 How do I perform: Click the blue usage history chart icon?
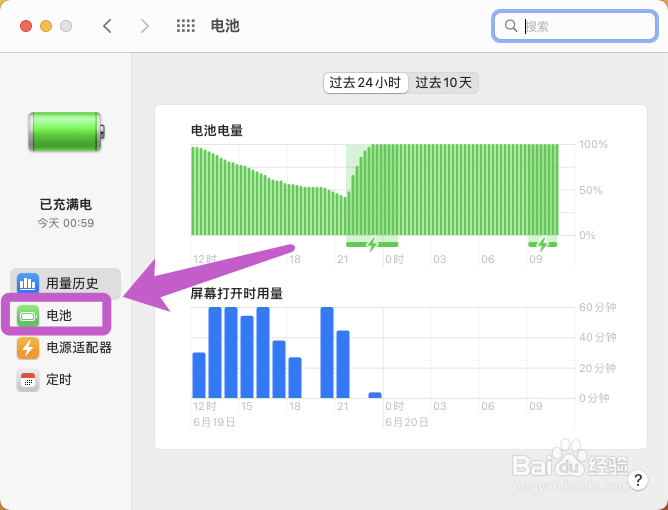click(x=28, y=283)
